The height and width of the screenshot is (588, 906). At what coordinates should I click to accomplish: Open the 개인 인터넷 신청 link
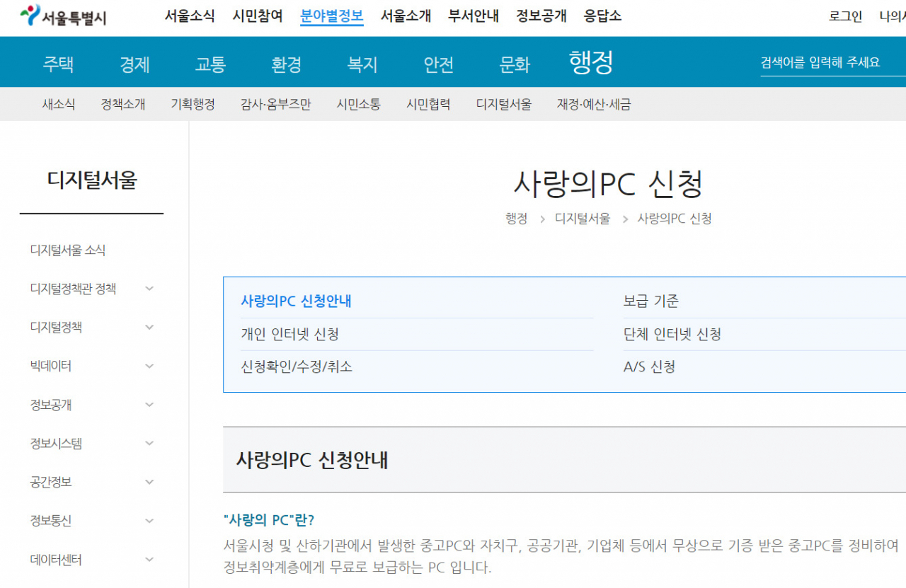click(x=289, y=334)
